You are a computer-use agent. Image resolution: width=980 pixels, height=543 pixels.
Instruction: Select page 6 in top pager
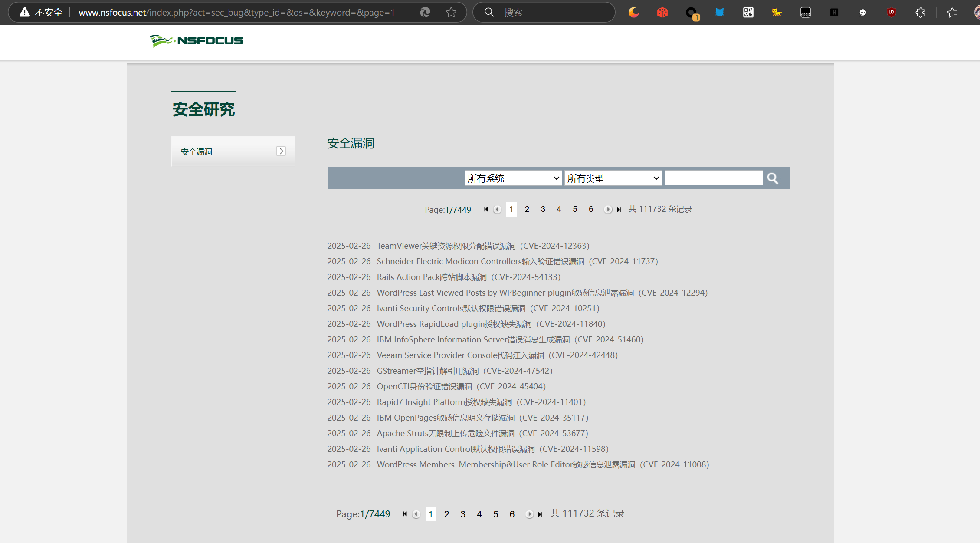[x=591, y=209]
